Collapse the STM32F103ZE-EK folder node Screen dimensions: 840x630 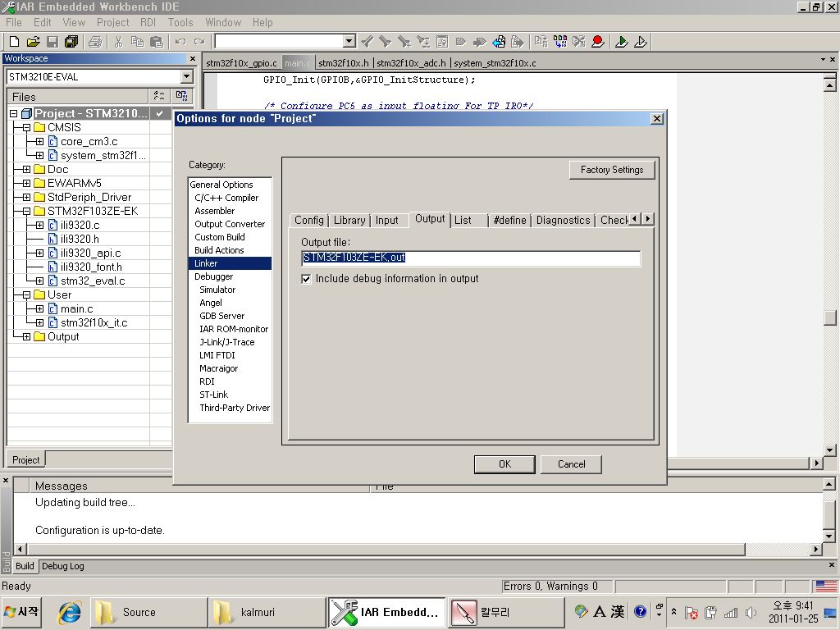tap(26, 211)
